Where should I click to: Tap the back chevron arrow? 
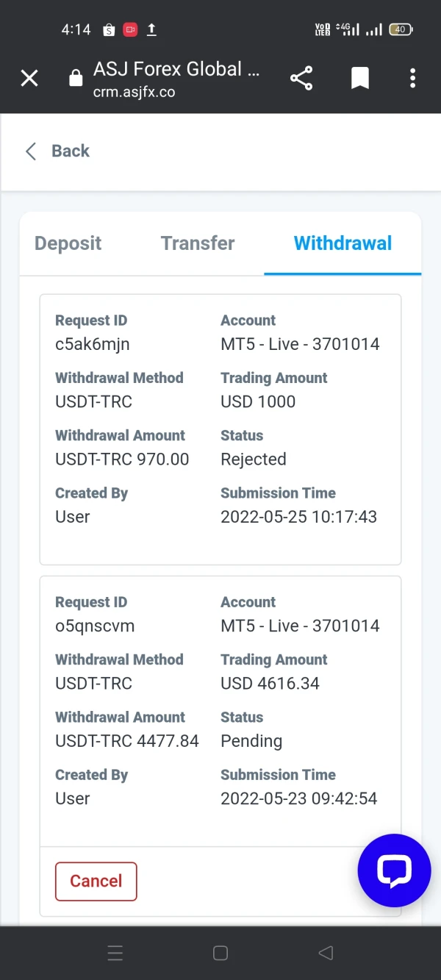pos(31,151)
